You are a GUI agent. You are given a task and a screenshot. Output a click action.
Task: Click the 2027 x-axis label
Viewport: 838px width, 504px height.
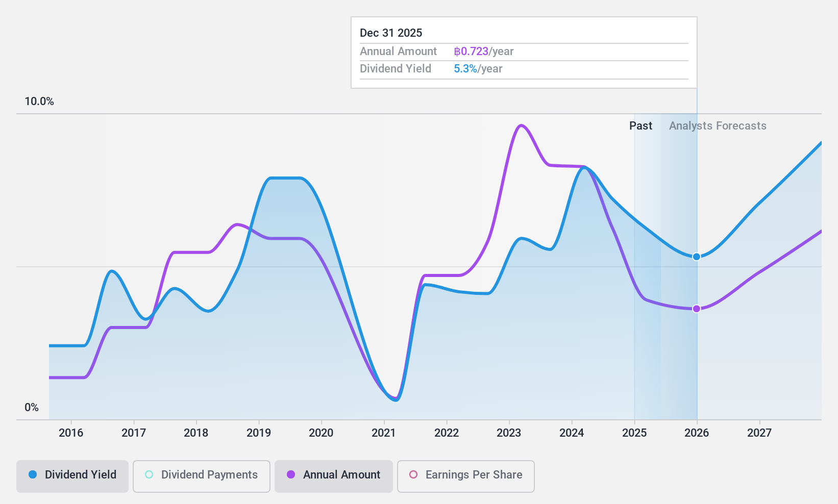(x=759, y=433)
